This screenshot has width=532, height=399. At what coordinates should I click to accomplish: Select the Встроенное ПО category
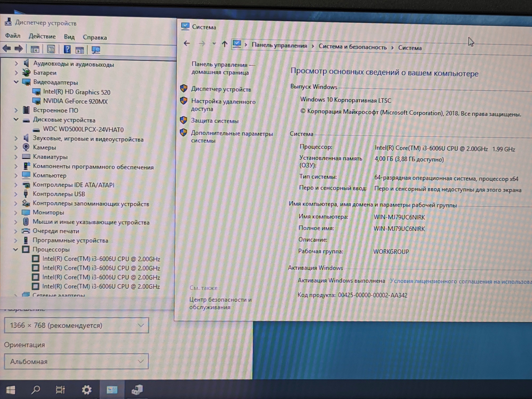point(56,110)
